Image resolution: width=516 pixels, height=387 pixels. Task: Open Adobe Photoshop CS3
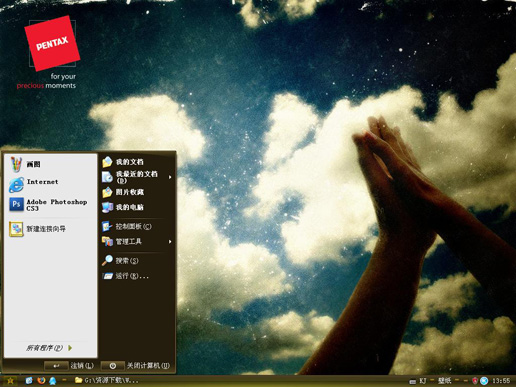click(50, 205)
